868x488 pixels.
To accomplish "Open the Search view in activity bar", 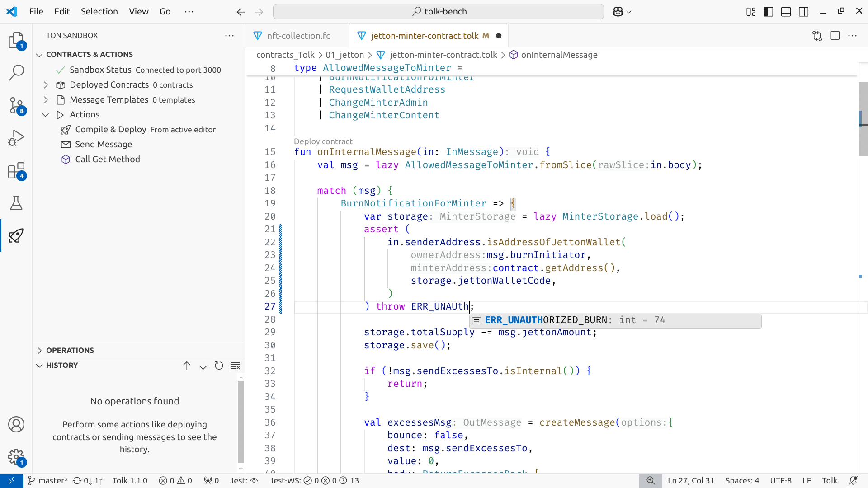I will (16, 72).
